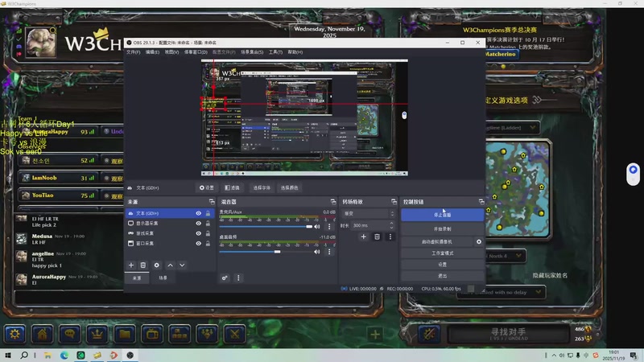Screen dimensions: 644x362
Task: Delete transition with trash icon
Action: 377,237
